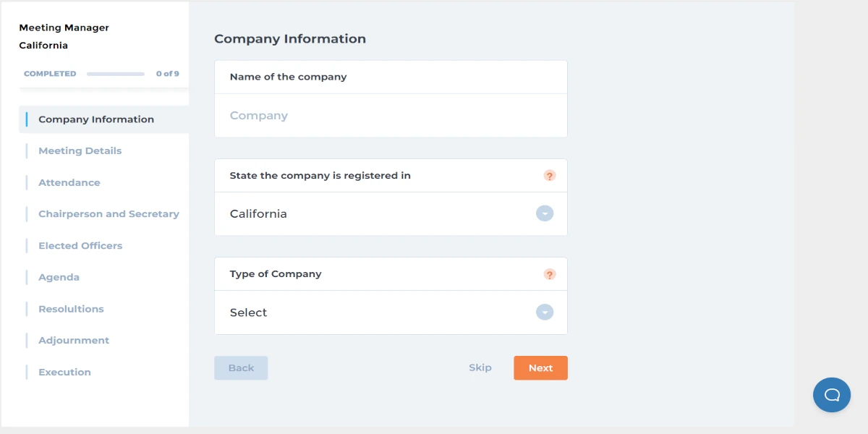The width and height of the screenshot is (868, 434).
Task: Open the Resolutions section
Action: tap(71, 309)
